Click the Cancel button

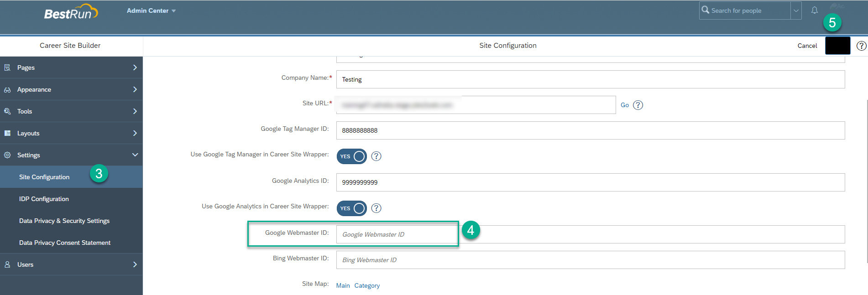807,46
